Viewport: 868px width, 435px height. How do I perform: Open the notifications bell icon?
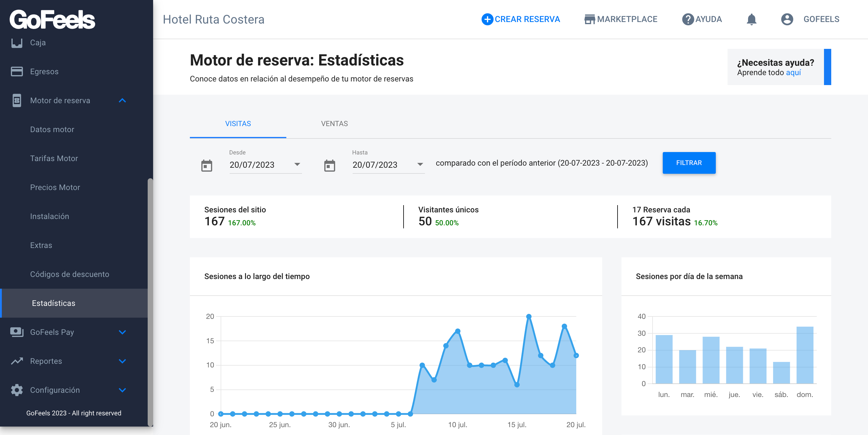pos(751,19)
